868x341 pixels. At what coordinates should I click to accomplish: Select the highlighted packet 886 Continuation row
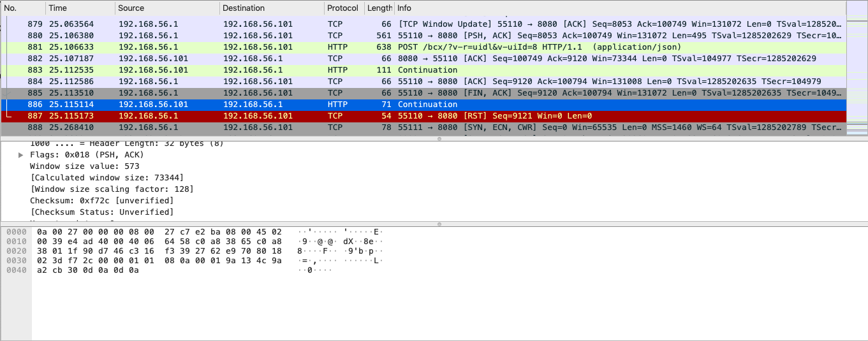(x=423, y=105)
